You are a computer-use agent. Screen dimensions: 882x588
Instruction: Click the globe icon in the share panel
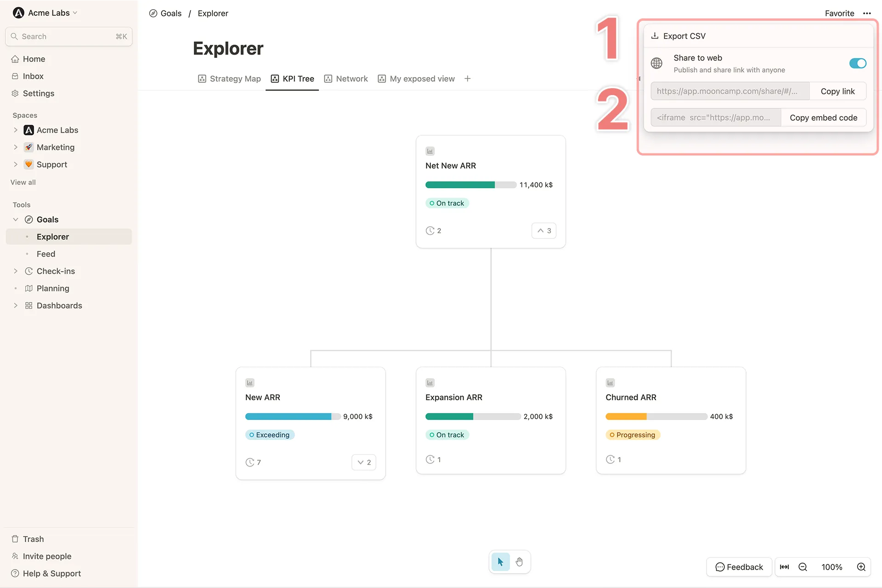point(656,63)
